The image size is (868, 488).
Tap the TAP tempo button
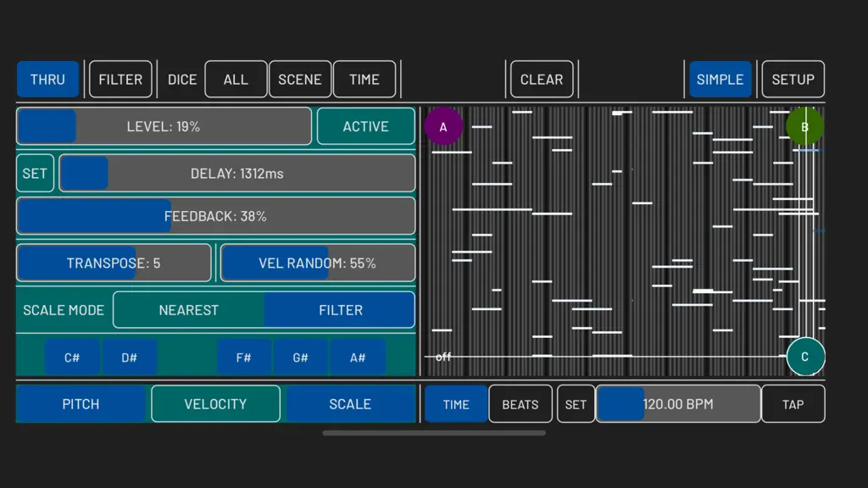[793, 404]
